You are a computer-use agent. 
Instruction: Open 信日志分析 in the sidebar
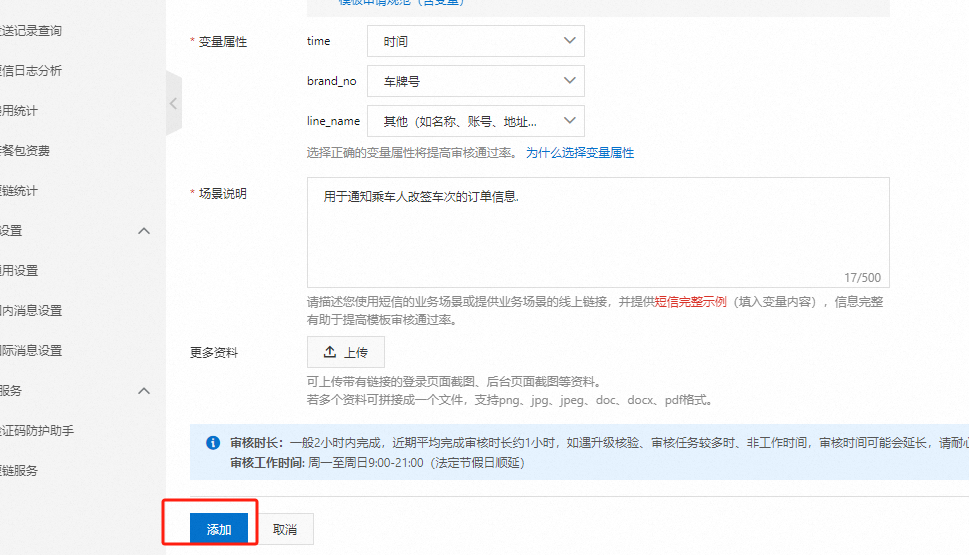pos(31,70)
